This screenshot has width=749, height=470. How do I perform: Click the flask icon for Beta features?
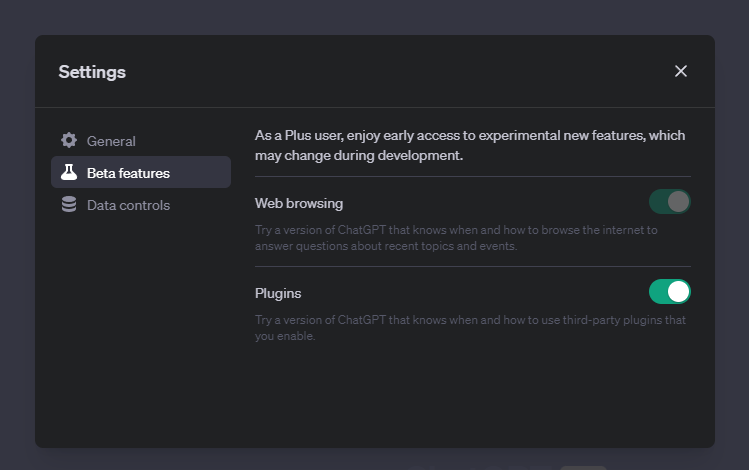[69, 172]
